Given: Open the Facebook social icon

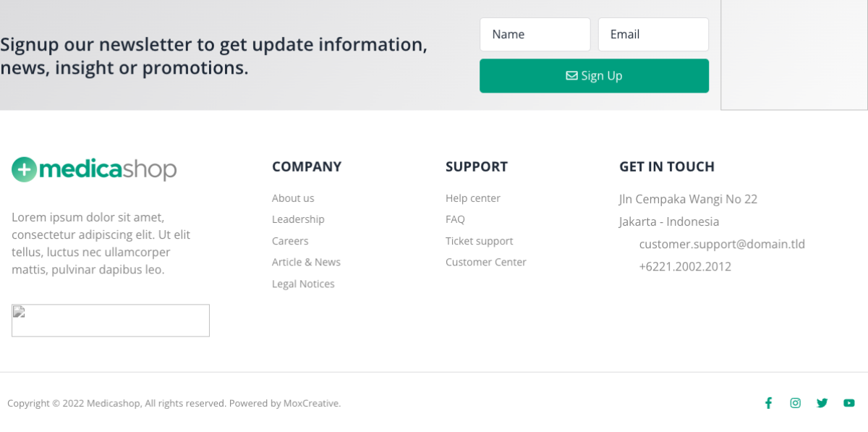Looking at the screenshot, I should tap(768, 403).
